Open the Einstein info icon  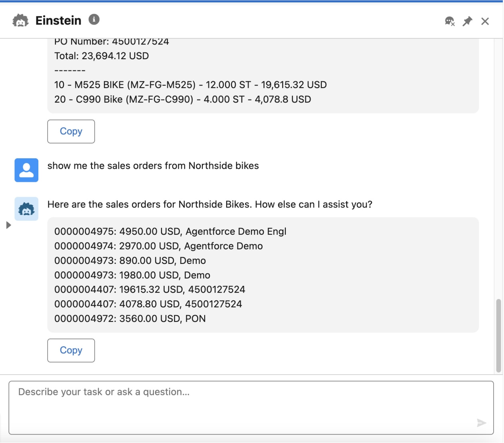click(94, 19)
